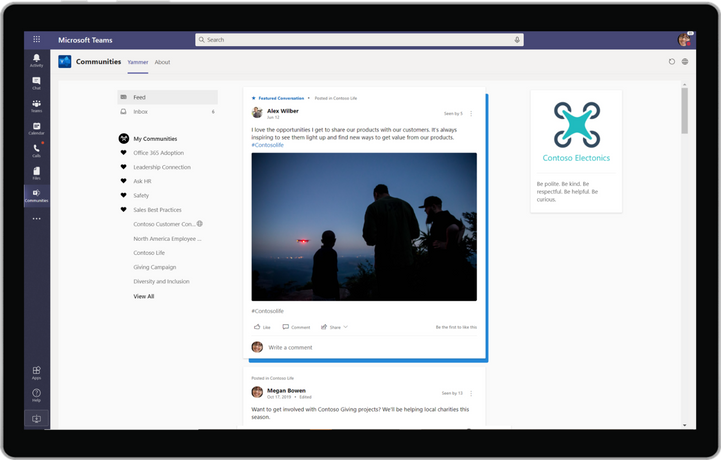Open Safety community
The width and height of the screenshot is (721, 460).
pos(141,196)
